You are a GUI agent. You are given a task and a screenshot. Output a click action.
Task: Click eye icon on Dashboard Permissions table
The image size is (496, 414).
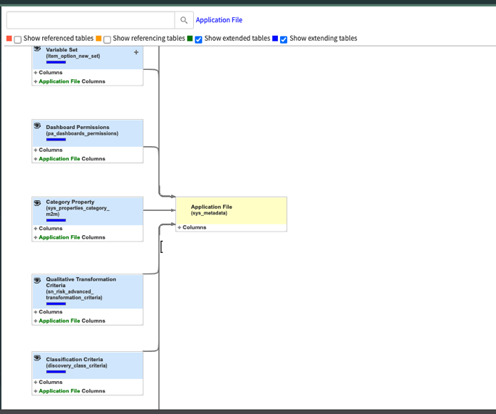click(x=37, y=126)
